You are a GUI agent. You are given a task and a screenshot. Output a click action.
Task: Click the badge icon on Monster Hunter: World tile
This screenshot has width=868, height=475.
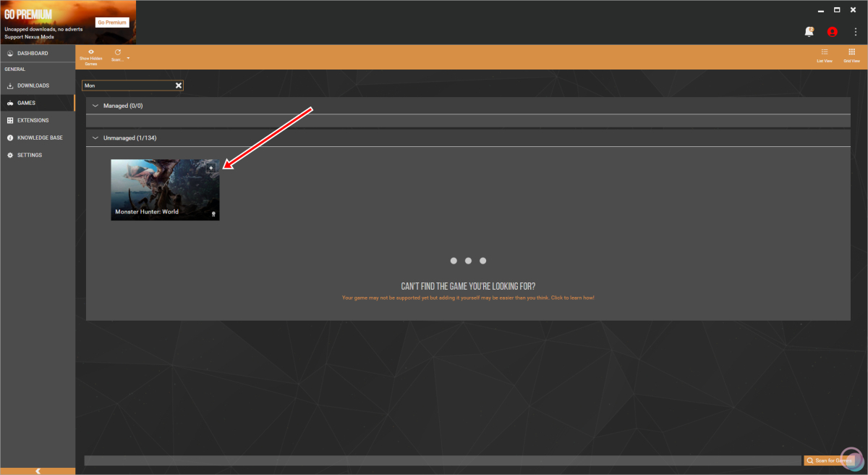pyautogui.click(x=213, y=214)
